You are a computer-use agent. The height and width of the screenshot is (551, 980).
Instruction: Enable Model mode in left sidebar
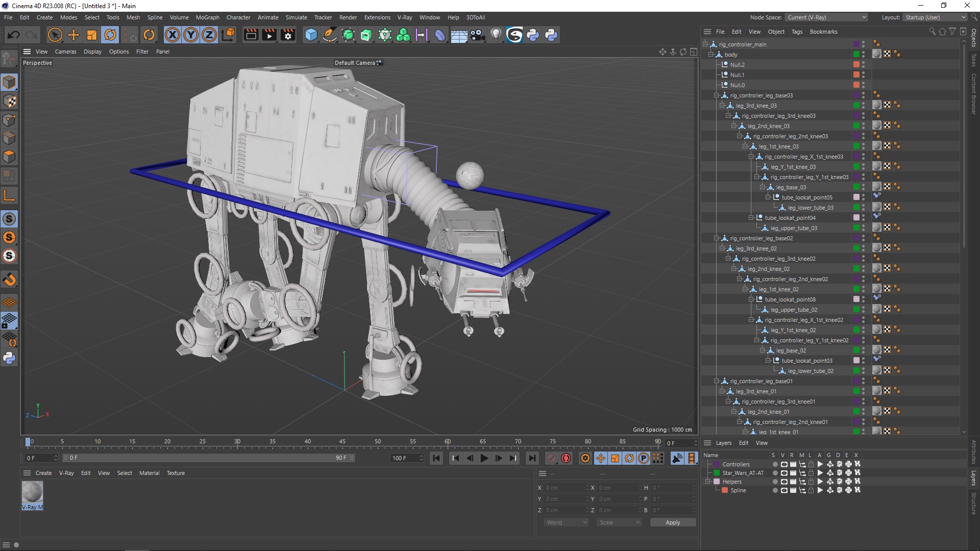tap(9, 82)
